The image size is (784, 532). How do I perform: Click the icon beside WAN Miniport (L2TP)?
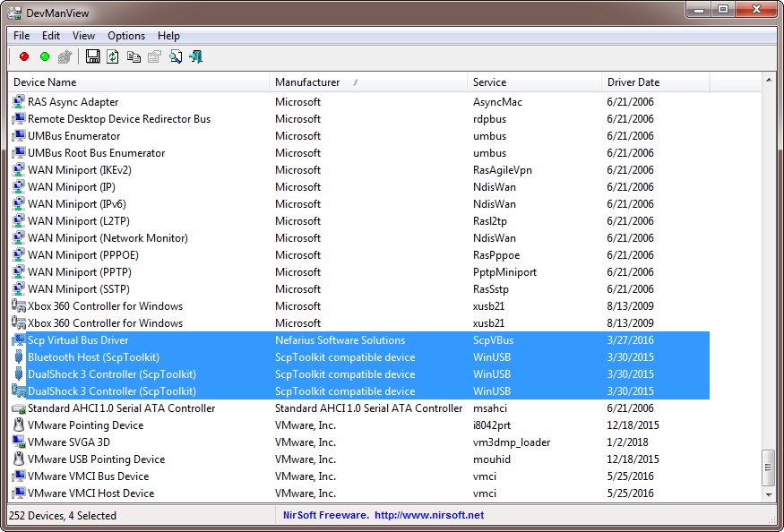coord(19,221)
